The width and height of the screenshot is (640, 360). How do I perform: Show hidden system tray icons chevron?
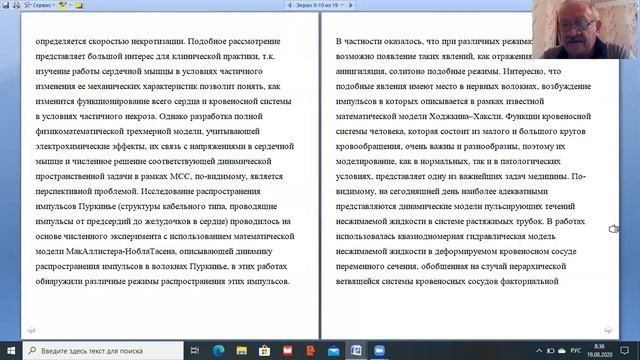pyautogui.click(x=539, y=351)
